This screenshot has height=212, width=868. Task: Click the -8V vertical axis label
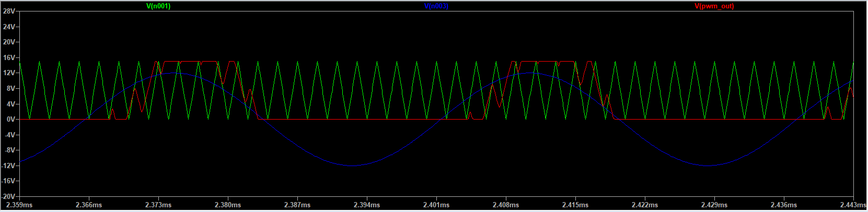click(9, 150)
